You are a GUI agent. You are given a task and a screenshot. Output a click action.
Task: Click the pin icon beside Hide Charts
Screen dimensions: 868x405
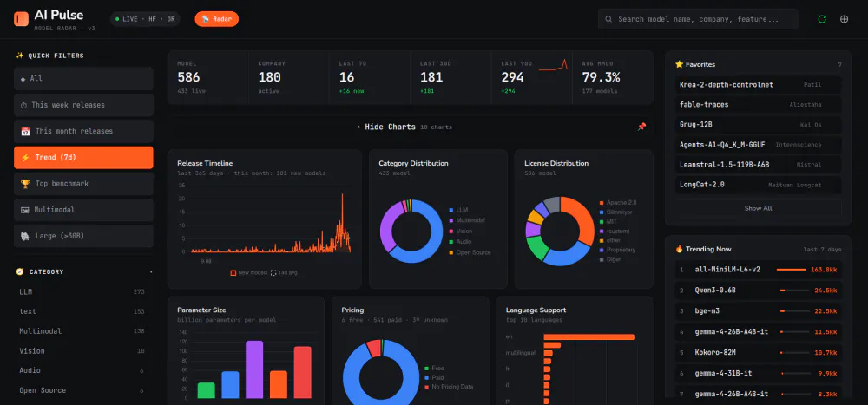[x=641, y=127]
